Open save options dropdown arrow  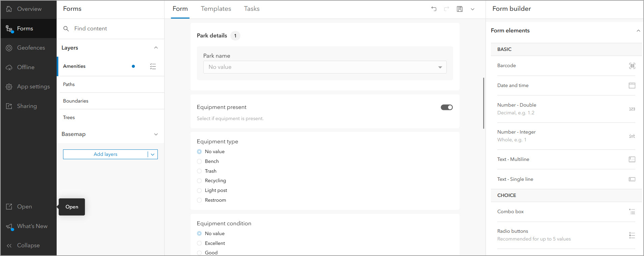(x=472, y=9)
